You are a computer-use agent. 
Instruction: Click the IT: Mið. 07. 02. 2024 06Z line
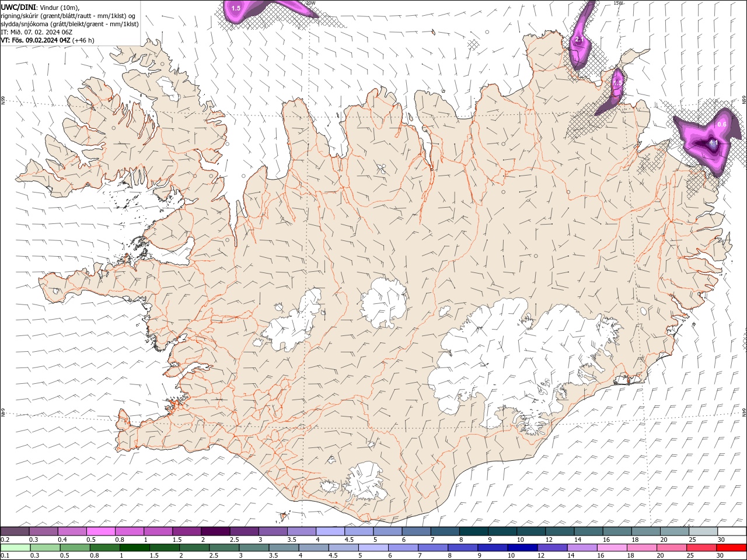coord(36,32)
